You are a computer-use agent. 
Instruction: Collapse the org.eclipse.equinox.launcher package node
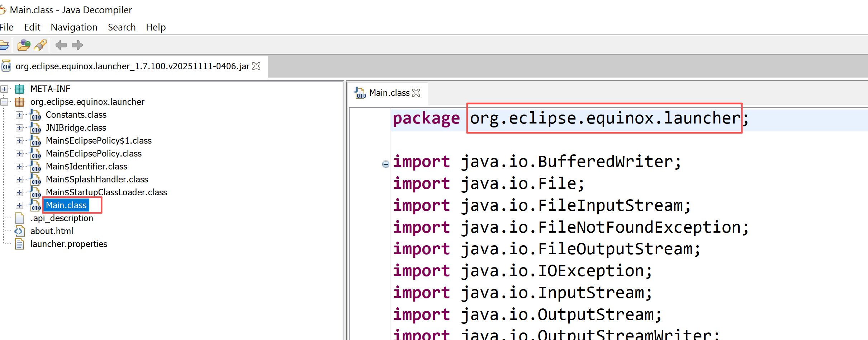[4, 102]
